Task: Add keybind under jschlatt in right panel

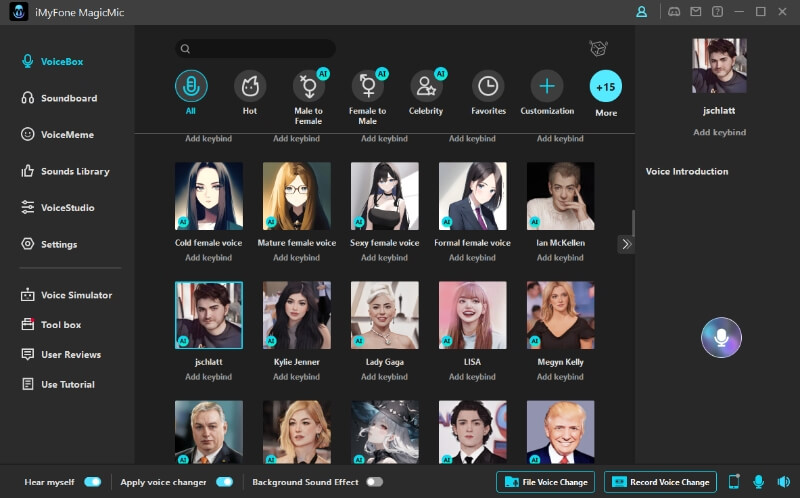Action: [719, 132]
